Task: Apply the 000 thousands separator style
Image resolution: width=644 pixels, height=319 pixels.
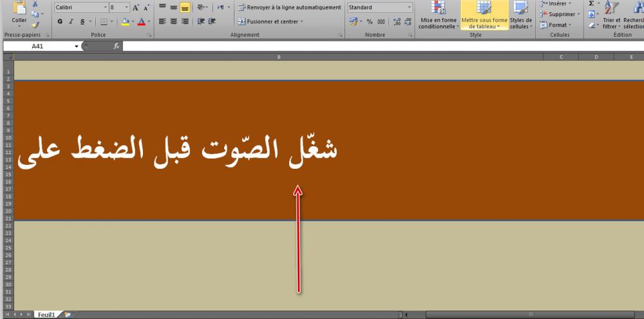Action: click(x=381, y=21)
